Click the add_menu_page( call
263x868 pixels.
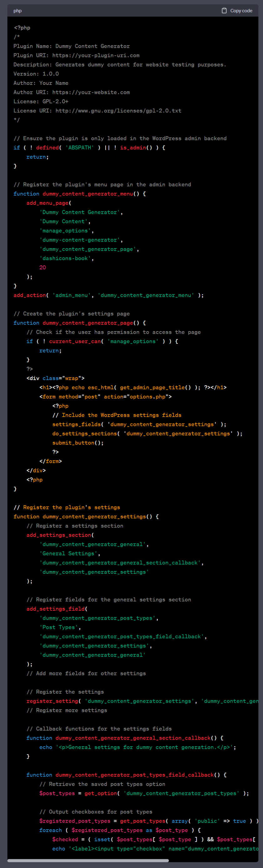49,203
